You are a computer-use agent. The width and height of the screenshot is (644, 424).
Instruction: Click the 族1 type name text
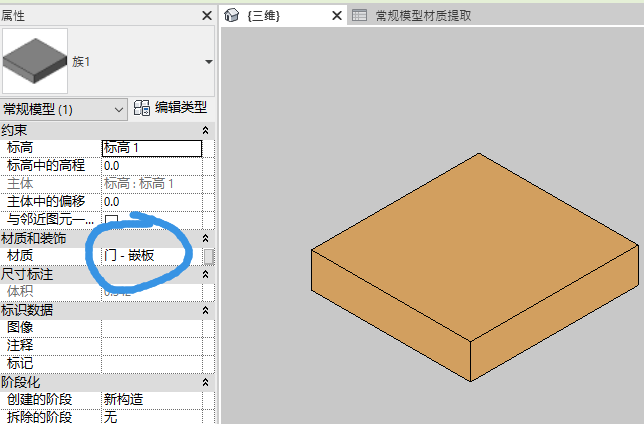(81, 62)
